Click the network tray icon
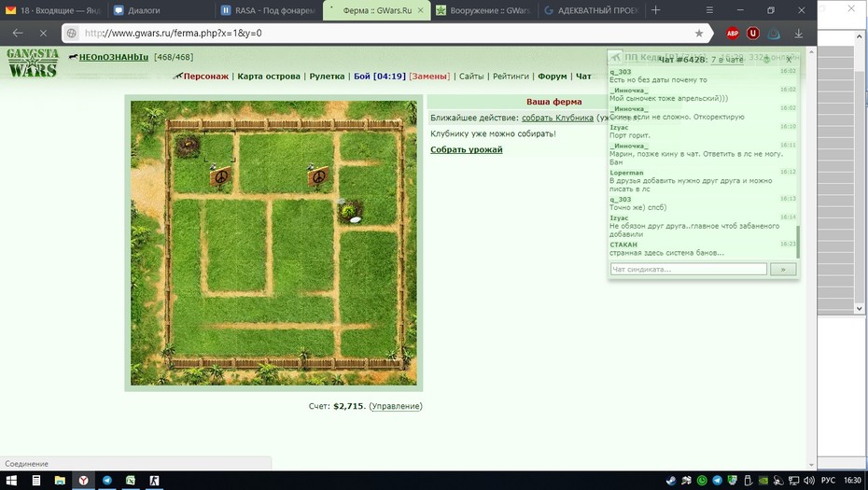The image size is (868, 490). pyautogui.click(x=794, y=481)
